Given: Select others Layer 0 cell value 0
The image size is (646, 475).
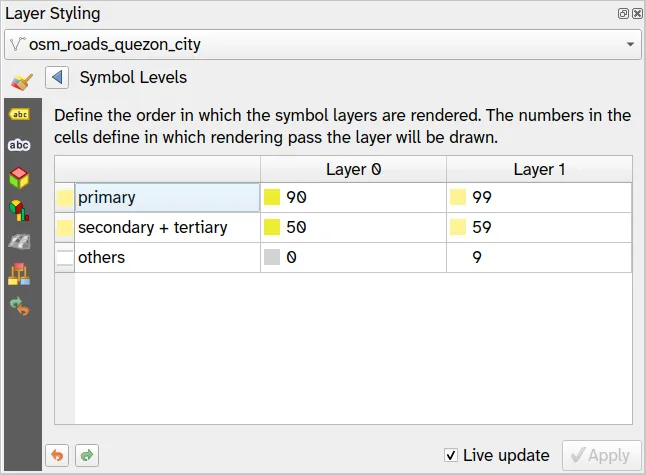Looking at the screenshot, I should 353,257.
